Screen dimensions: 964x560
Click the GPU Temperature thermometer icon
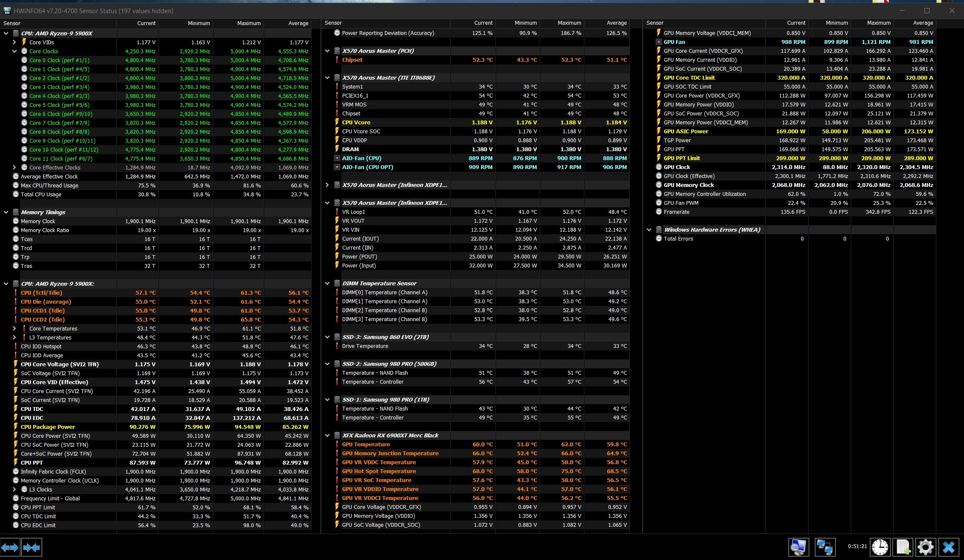point(337,444)
